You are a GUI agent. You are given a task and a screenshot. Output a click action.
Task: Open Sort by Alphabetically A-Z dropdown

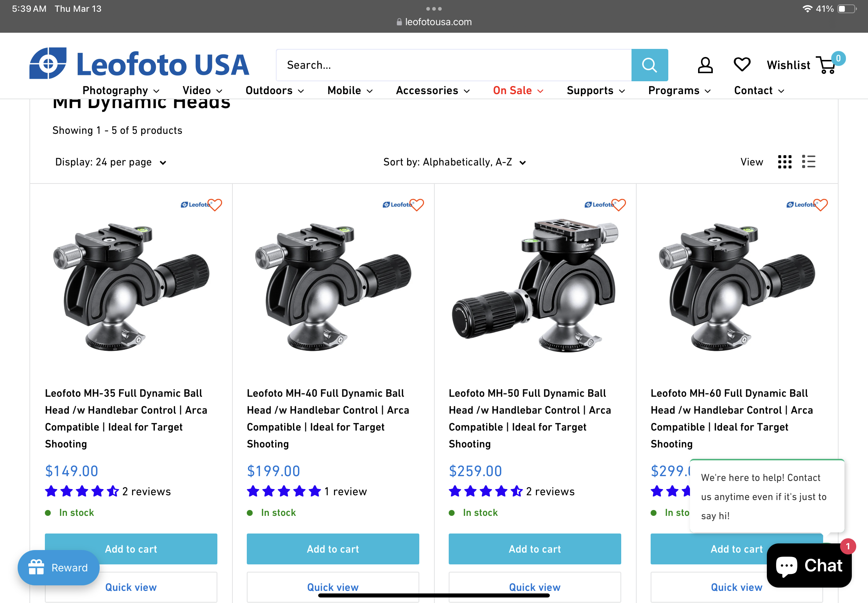pyautogui.click(x=454, y=162)
